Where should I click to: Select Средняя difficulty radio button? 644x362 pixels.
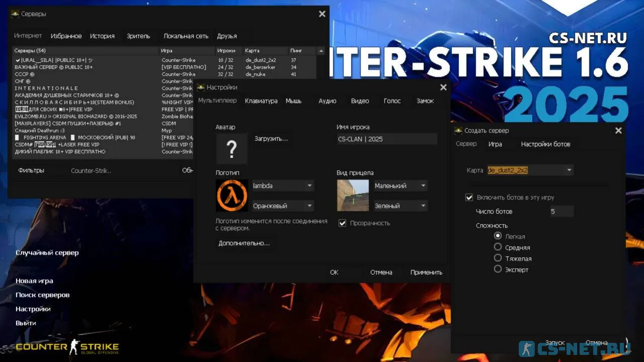click(x=498, y=247)
